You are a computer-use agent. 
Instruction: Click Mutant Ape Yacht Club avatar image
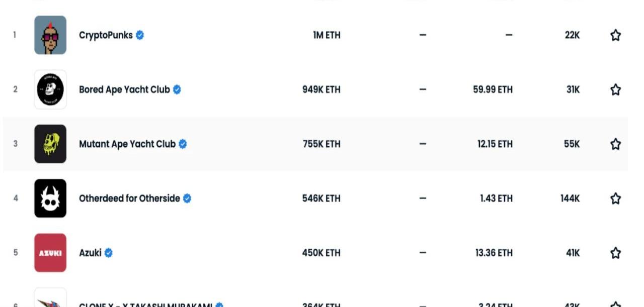click(x=50, y=144)
